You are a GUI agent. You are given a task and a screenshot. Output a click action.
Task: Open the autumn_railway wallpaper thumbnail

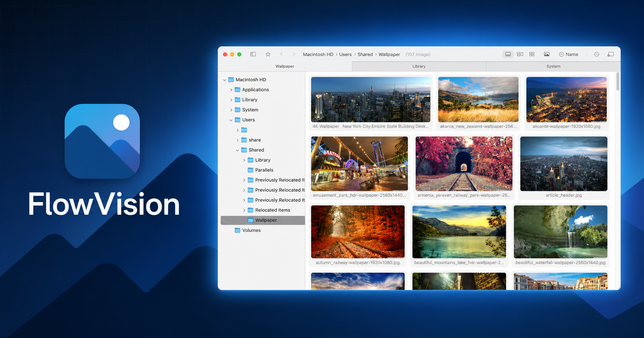(x=358, y=232)
